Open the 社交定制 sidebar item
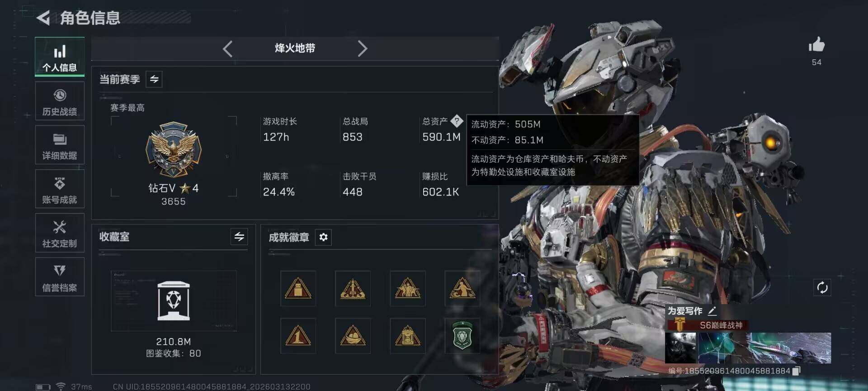 coord(60,233)
